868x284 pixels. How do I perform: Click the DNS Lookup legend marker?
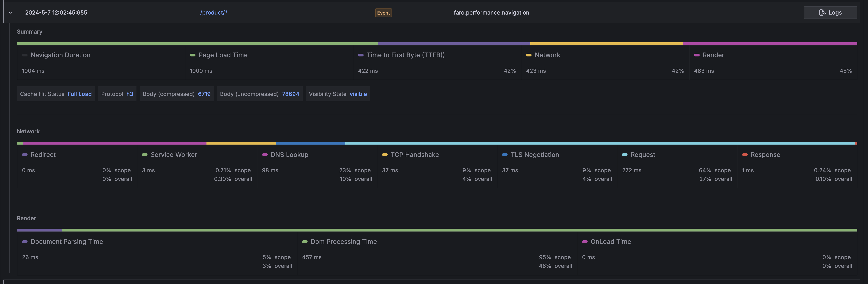click(264, 155)
